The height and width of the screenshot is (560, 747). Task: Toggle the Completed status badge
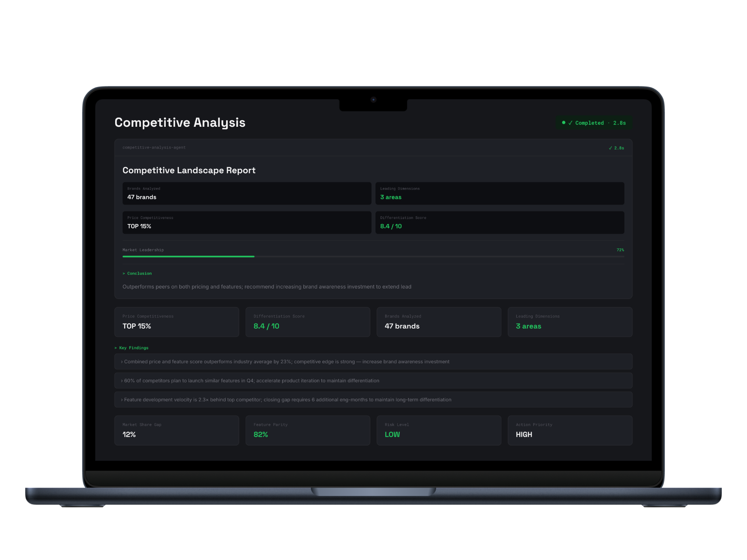click(x=594, y=123)
